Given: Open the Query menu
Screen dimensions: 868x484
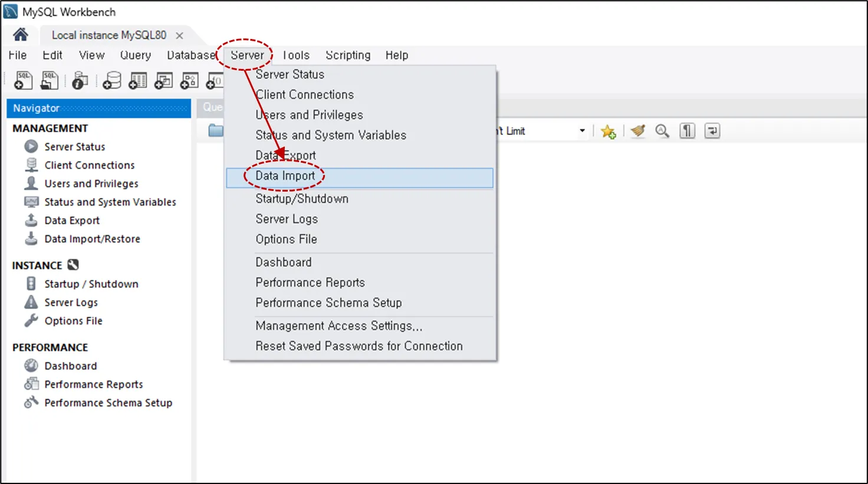Looking at the screenshot, I should click(x=136, y=55).
